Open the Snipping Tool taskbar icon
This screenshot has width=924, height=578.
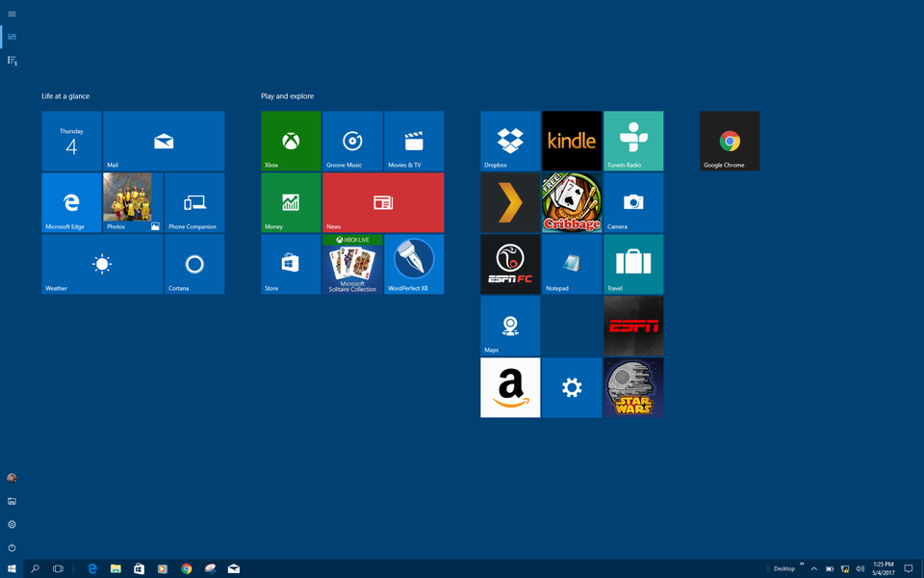[x=210, y=568]
